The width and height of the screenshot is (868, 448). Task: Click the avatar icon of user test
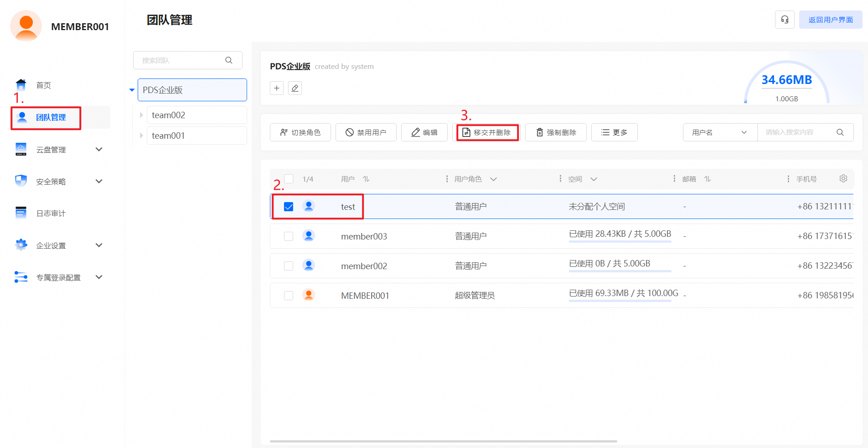coord(309,206)
